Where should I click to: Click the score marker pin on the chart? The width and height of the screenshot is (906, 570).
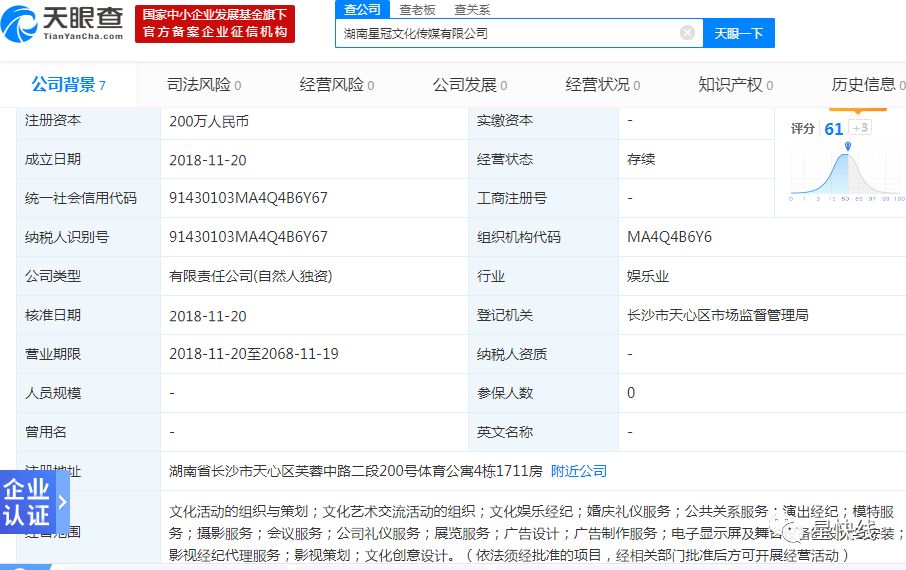848,146
